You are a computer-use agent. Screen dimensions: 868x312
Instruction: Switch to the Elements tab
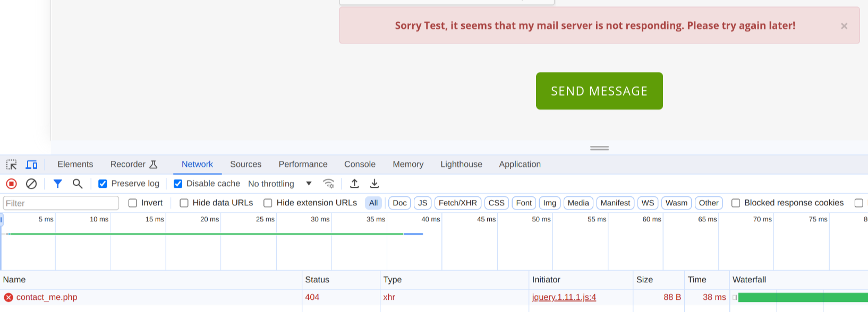coord(75,164)
